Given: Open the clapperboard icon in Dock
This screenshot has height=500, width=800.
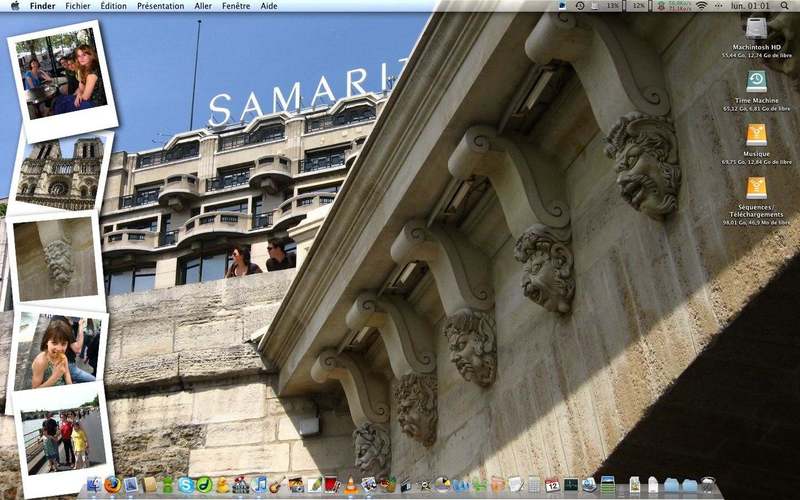Looking at the screenshot, I should click(x=405, y=486).
